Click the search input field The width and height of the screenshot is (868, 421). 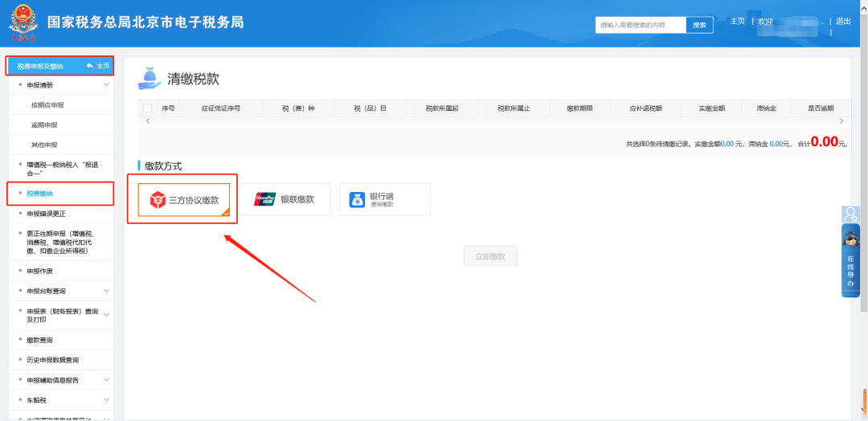[641, 25]
